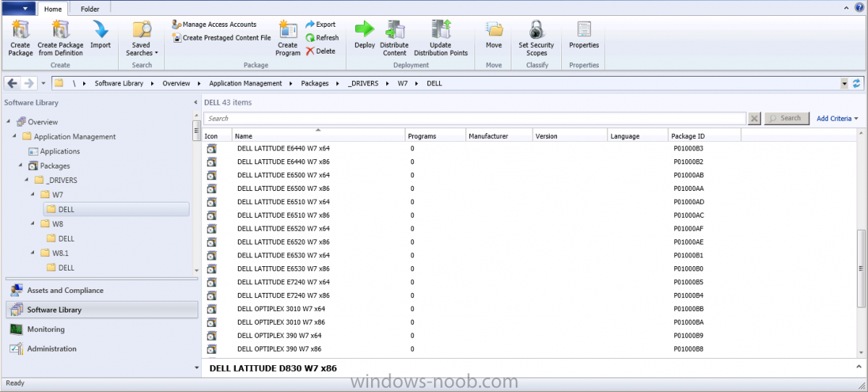
Task: Click the navigation Back arrow
Action: click(x=12, y=83)
